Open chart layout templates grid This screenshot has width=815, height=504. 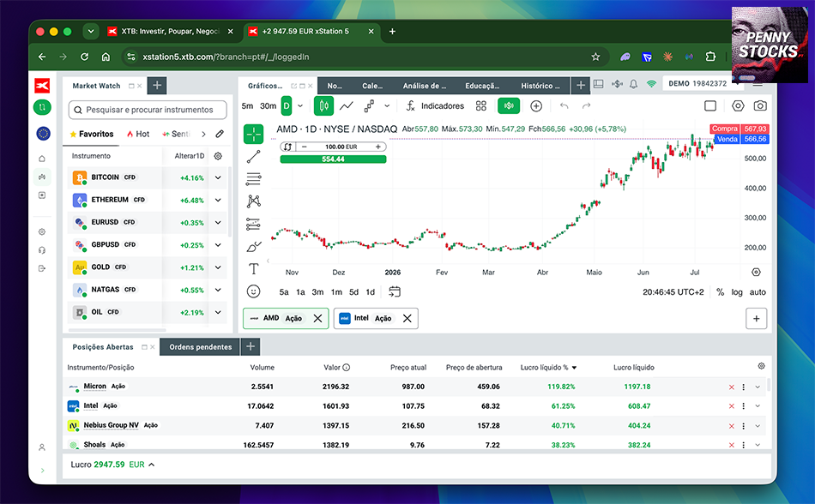481,106
